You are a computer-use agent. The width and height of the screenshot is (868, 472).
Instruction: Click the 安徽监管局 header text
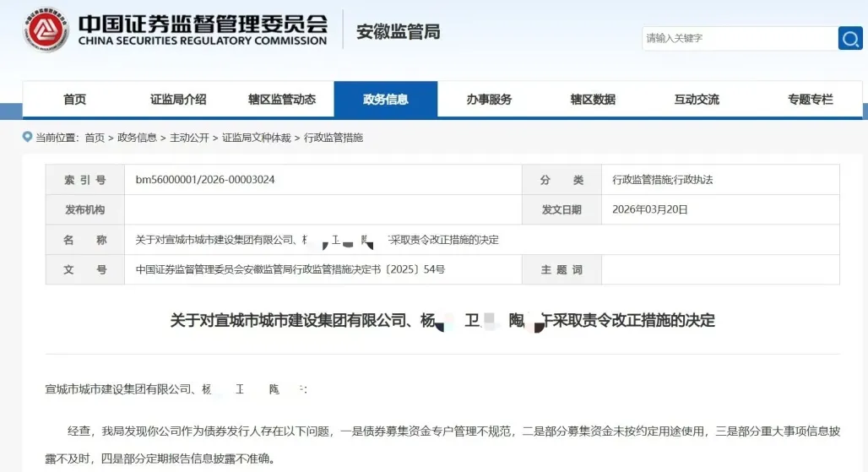point(398,32)
